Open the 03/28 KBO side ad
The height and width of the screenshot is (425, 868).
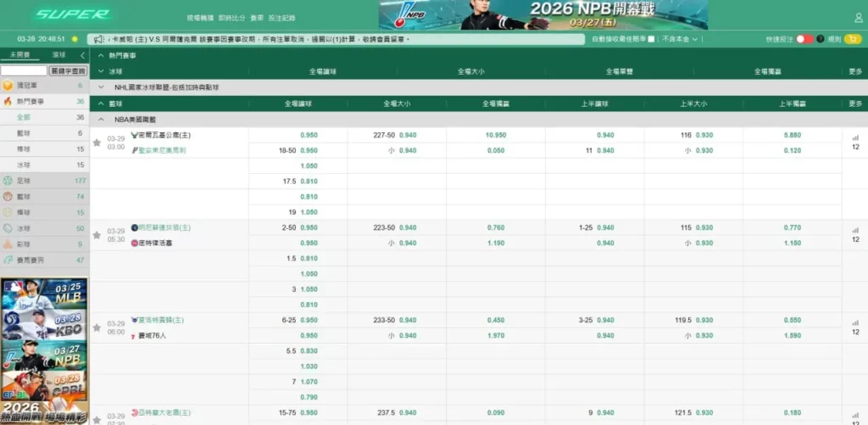(45, 325)
